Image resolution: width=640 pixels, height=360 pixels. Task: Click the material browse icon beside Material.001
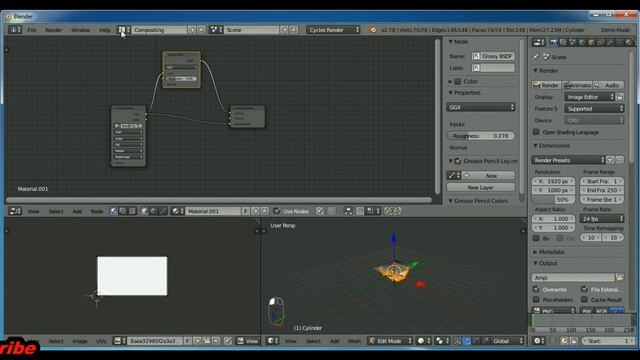(177, 211)
